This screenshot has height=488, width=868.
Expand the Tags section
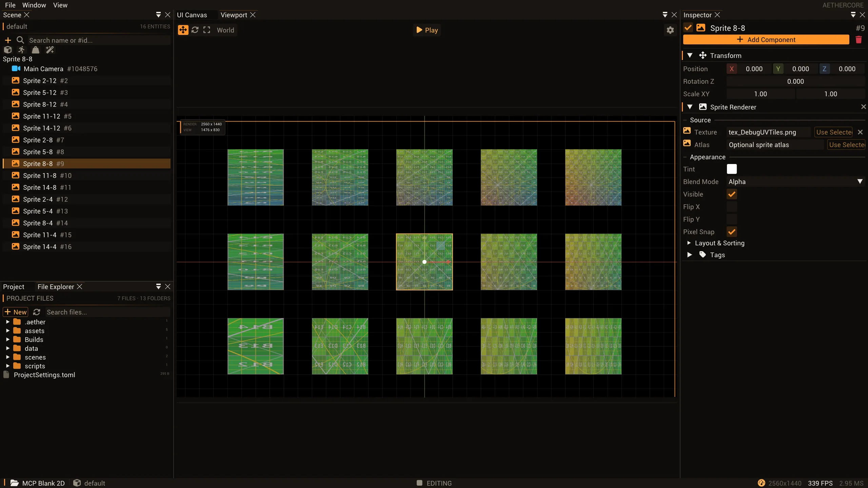pyautogui.click(x=690, y=255)
